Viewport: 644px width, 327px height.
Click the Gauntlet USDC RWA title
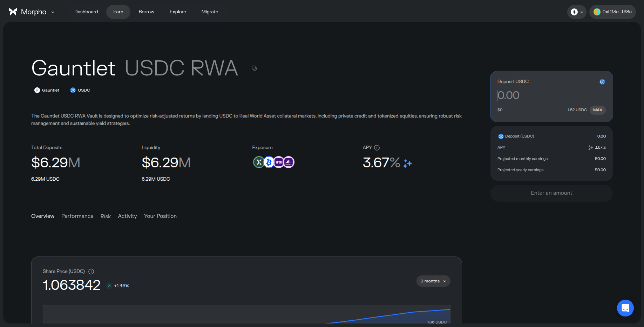[135, 68]
